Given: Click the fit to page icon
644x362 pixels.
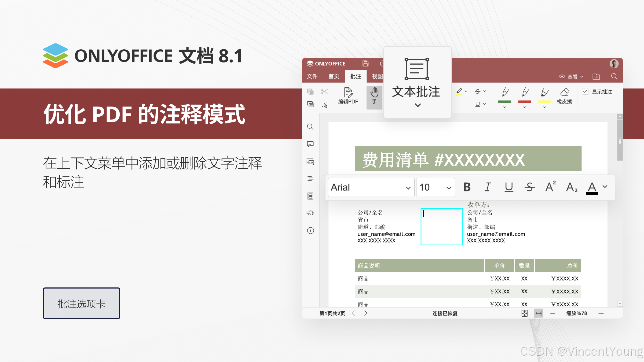Looking at the screenshot, I should (524, 313).
